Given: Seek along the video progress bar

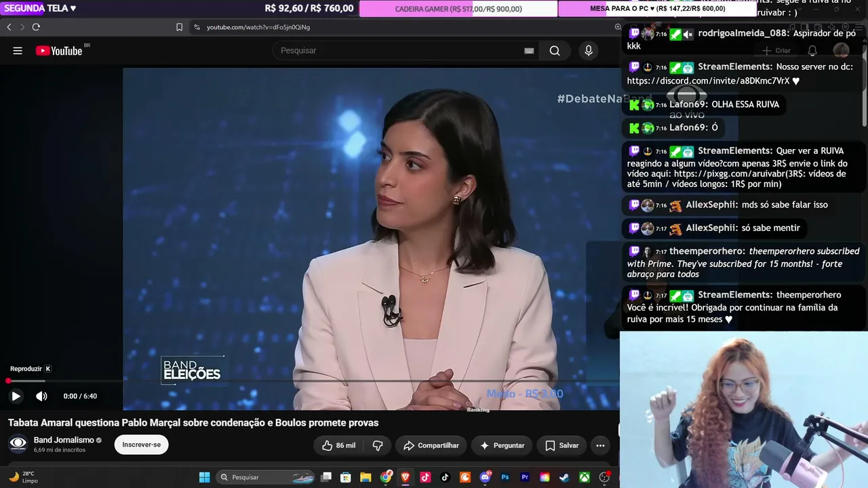Looking at the screenshot, I should click(x=309, y=381).
